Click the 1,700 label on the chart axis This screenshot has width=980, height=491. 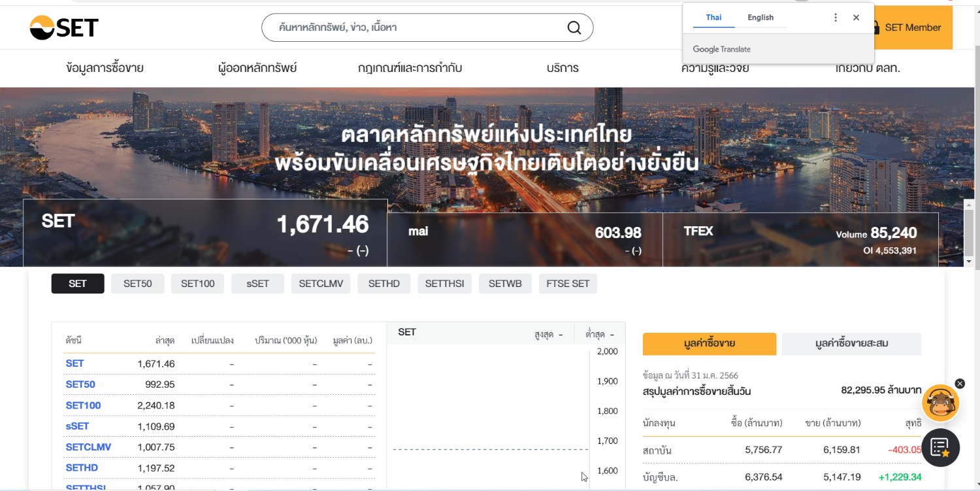coord(608,441)
